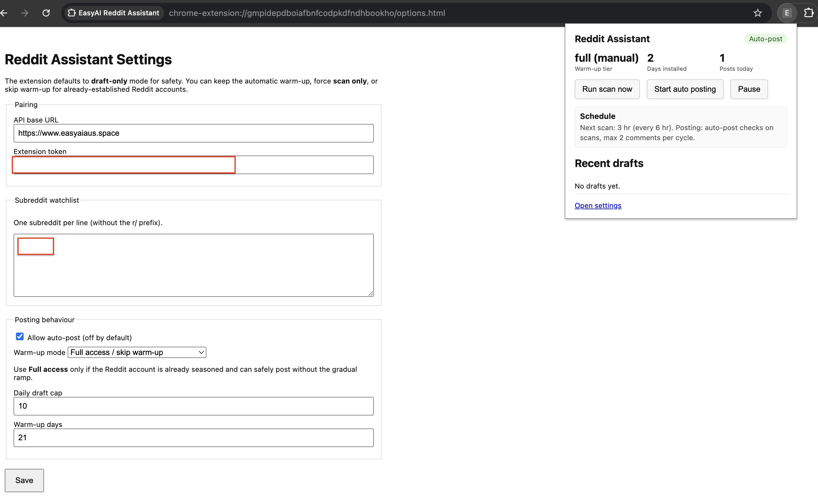Viewport: 818px width, 504px height.
Task: Click the 'Reddit Assistant Settings' page title
Action: 88,59
